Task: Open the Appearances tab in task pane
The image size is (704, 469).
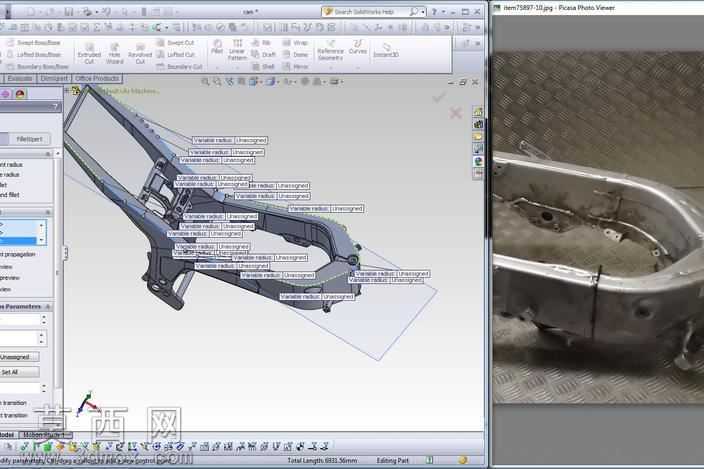Action: 478,161
